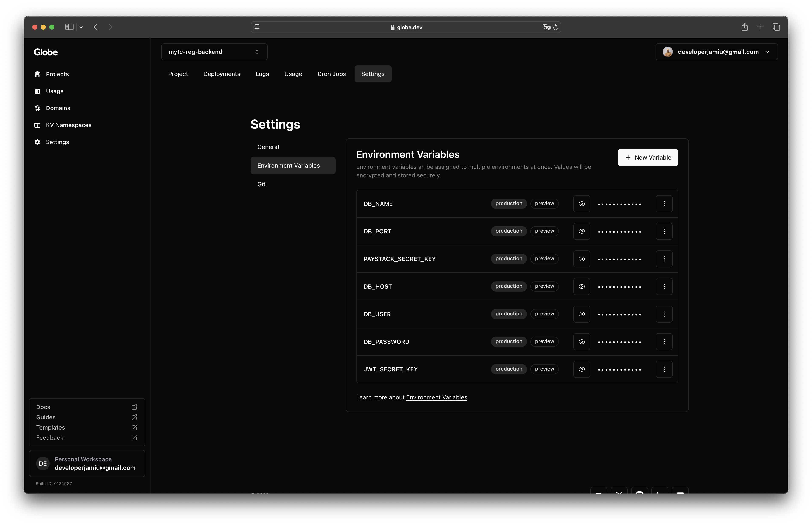Switch to the Deployments tab
Image resolution: width=812 pixels, height=525 pixels.
[x=222, y=74]
